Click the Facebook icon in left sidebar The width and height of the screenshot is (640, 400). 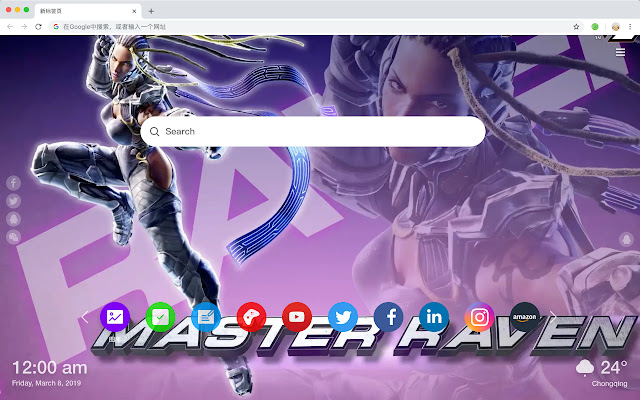[x=13, y=183]
